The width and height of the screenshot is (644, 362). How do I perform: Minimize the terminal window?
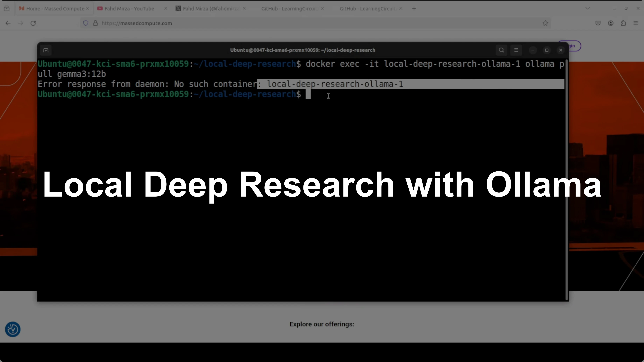click(x=533, y=50)
